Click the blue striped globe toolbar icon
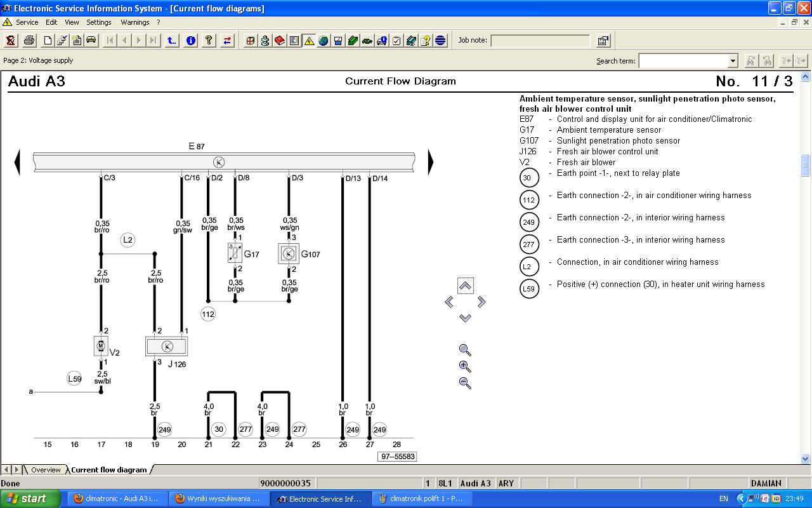The height and width of the screenshot is (508, 812). point(440,41)
